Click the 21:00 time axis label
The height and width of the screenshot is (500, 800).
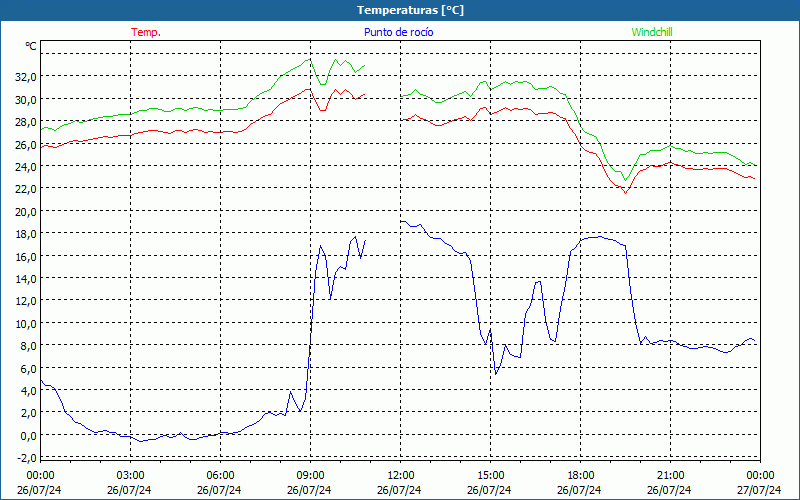pos(670,476)
